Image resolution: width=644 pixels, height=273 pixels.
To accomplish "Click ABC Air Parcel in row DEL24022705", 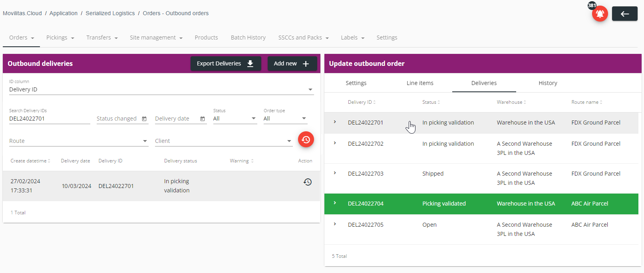I will click(590, 225).
